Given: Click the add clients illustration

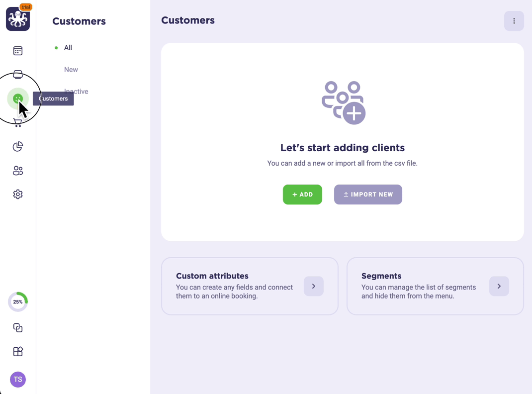Looking at the screenshot, I should coord(344,103).
